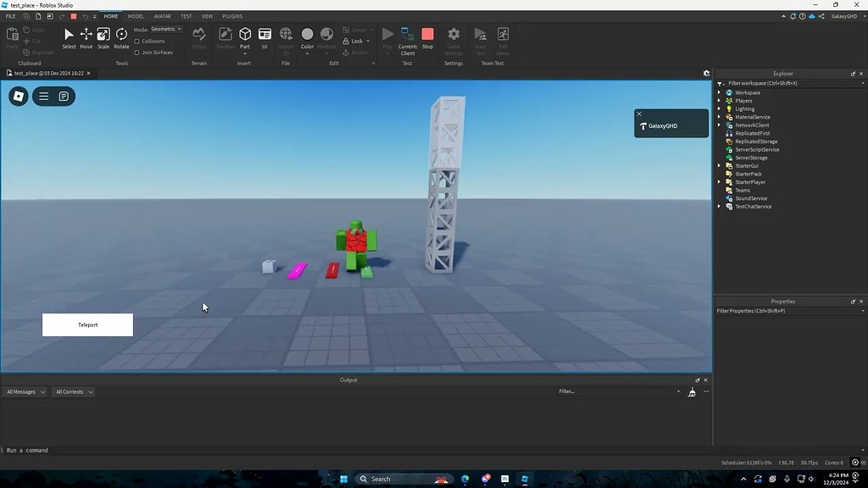Enable Join Surfaces
868x488 pixels.
(136, 52)
